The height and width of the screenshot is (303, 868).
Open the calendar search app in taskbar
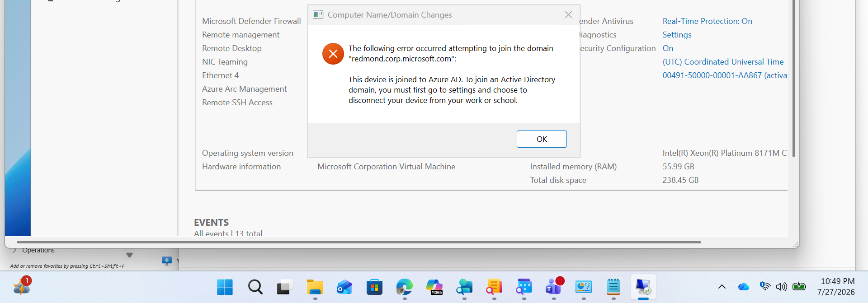pyautogui.click(x=524, y=287)
